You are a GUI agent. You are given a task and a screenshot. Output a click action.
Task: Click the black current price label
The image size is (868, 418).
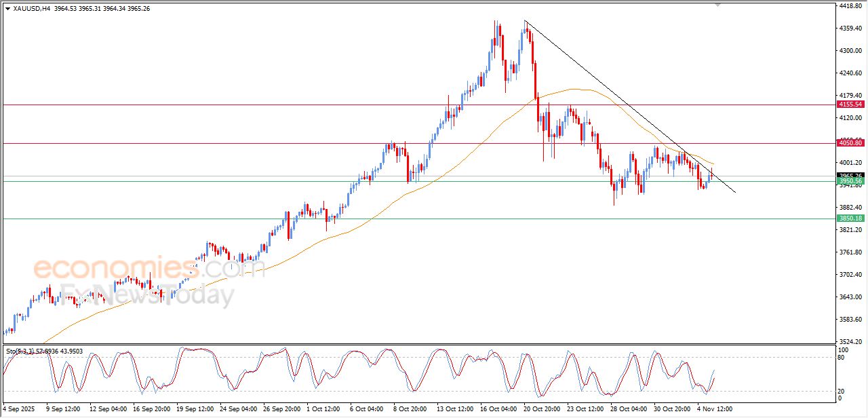click(850, 175)
